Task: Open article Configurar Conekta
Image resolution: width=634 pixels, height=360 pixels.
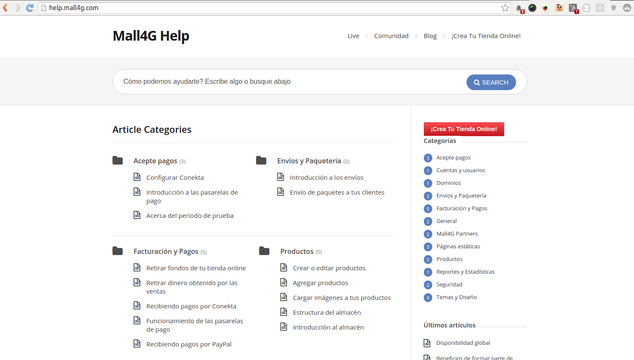Action: click(x=175, y=178)
